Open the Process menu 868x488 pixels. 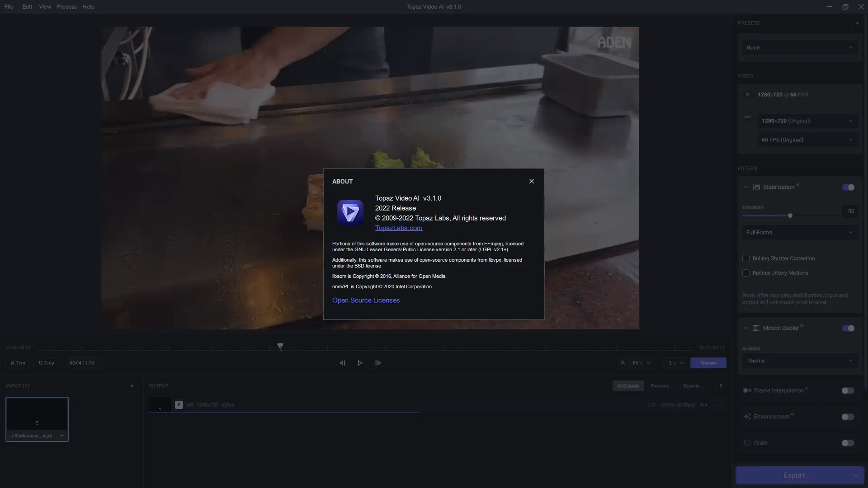click(66, 7)
